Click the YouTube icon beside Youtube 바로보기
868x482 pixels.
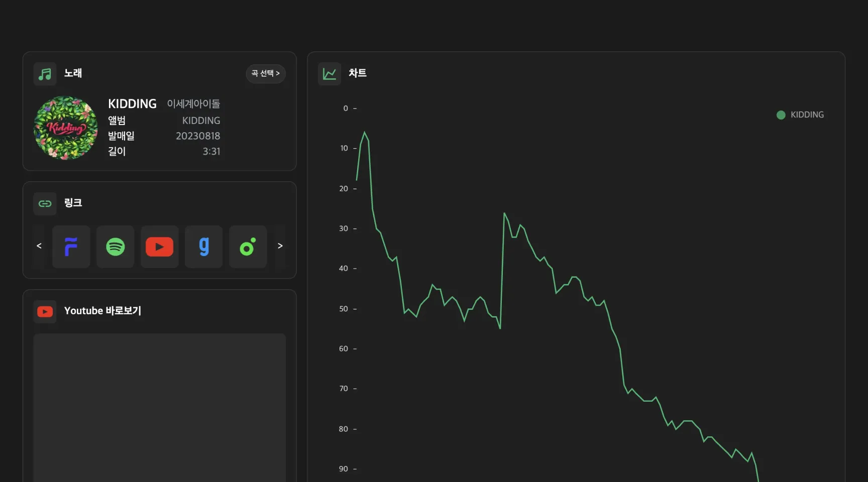tap(45, 312)
